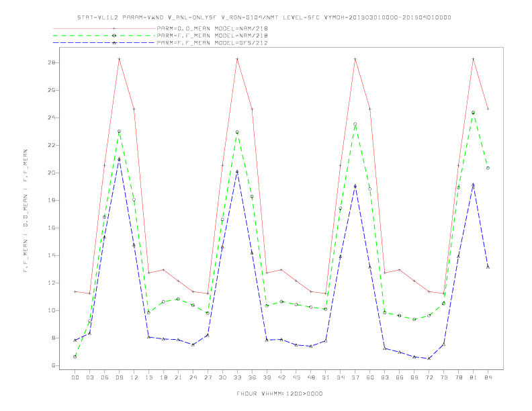Click the y-axis tick label 12
This screenshot has height=411, width=532.
pyautogui.click(x=52, y=283)
